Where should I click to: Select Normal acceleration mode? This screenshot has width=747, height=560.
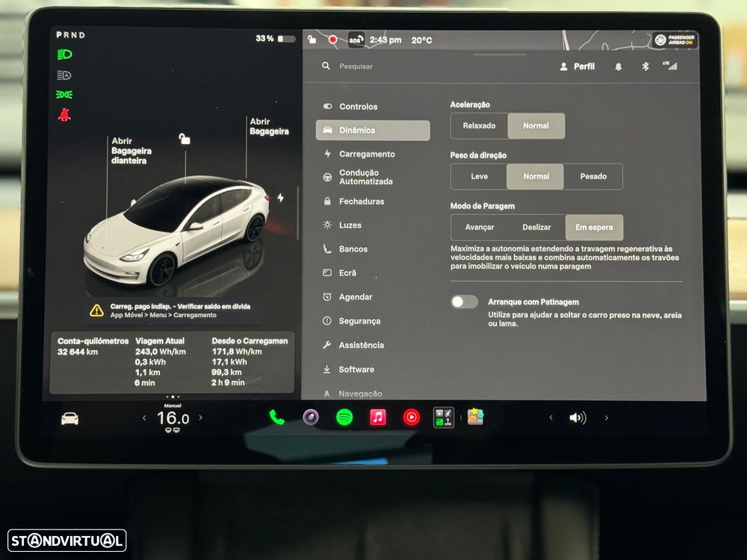point(536,125)
